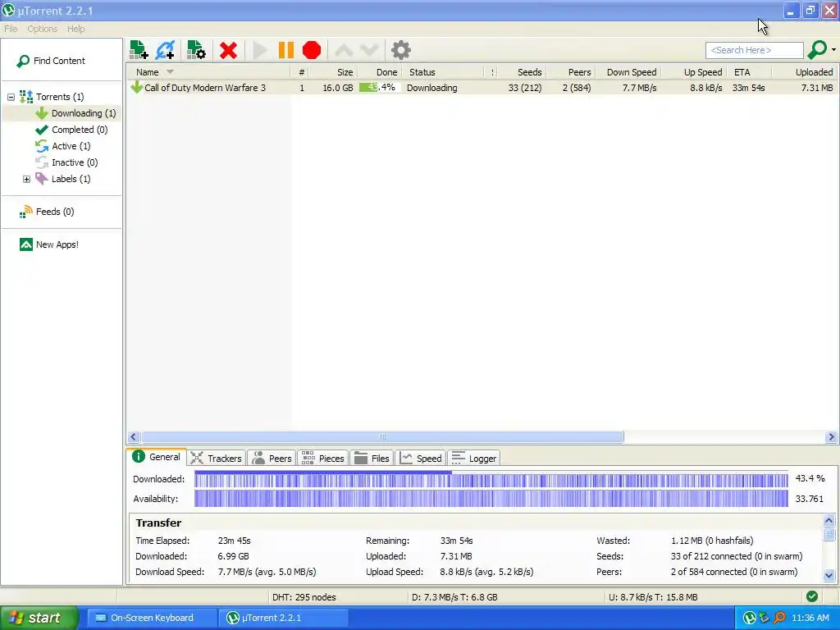
Task: Click Find Content in the sidebar
Action: [x=52, y=61]
